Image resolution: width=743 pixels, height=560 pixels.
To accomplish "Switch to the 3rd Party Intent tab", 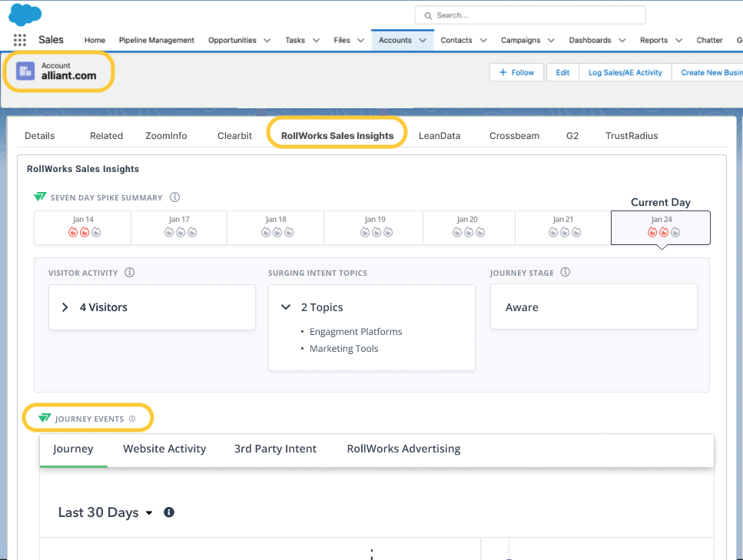I will point(275,449).
